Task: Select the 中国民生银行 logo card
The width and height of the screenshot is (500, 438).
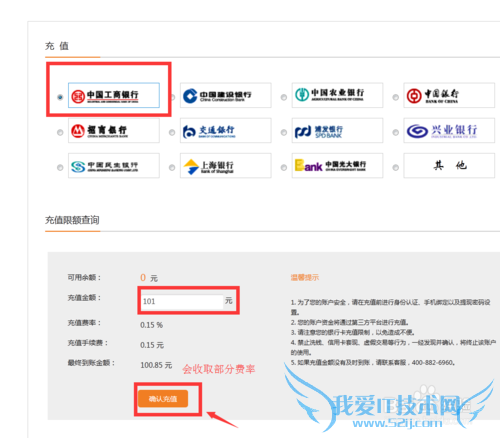Action: 114,165
